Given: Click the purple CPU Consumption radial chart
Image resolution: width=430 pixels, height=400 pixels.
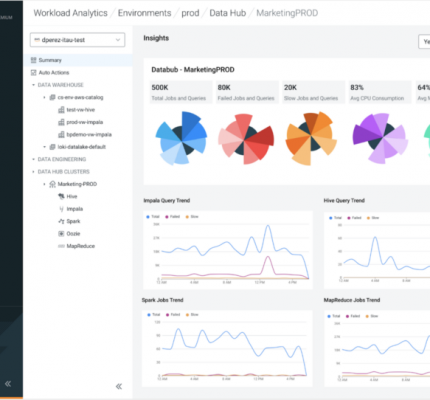Looking at the screenshot, I should pyautogui.click(x=380, y=138).
